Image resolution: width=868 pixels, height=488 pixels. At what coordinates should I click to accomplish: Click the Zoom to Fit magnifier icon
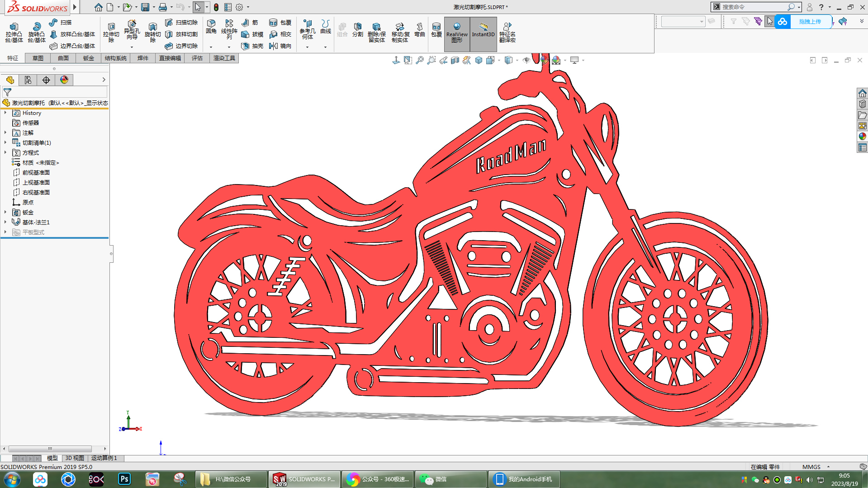pos(420,60)
